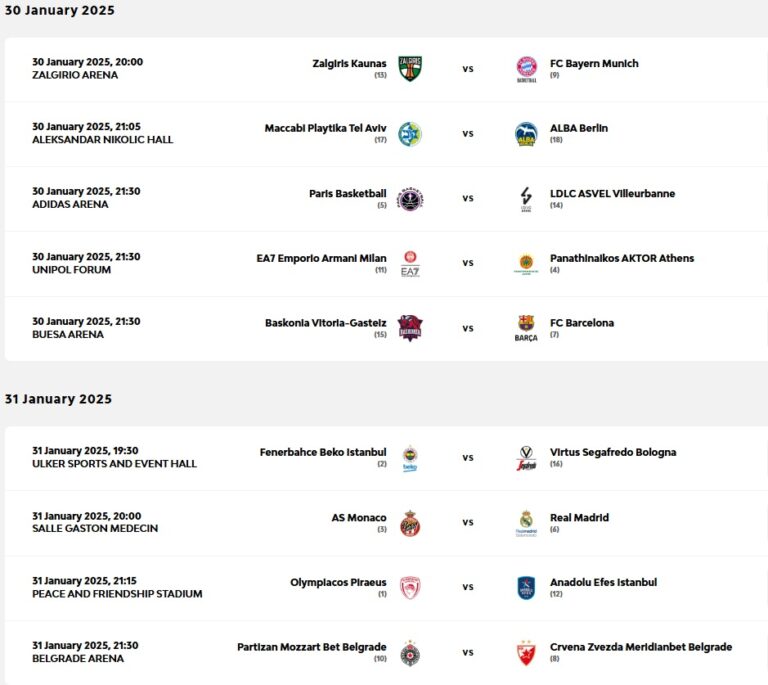Select the Fenerbahce Beko Istanbul logo
Viewport: 768px width, 685px height.
[x=410, y=458]
